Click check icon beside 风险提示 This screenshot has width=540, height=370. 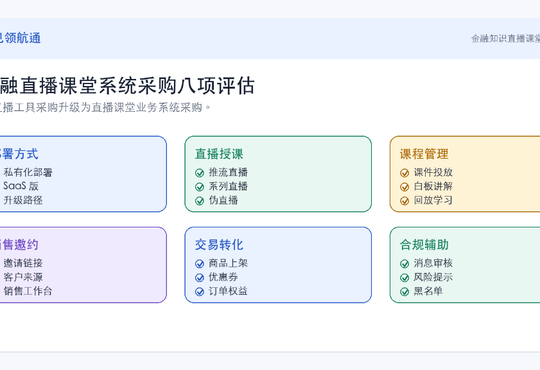[x=405, y=278]
